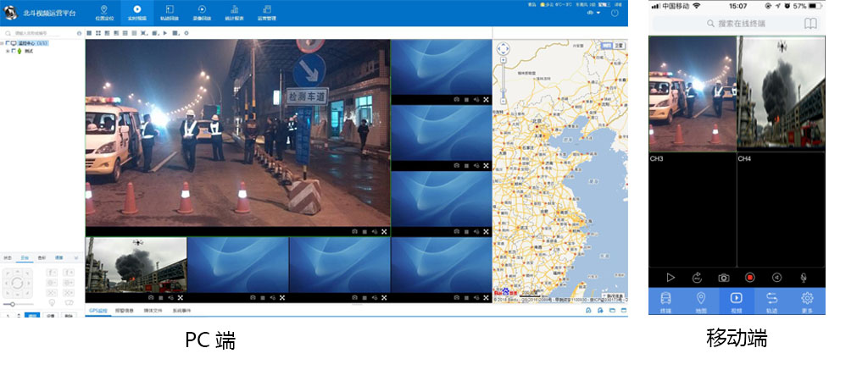This screenshot has height=370, width=868.
Task: Toggle the PTZ light bulb
Action: coord(52,302)
